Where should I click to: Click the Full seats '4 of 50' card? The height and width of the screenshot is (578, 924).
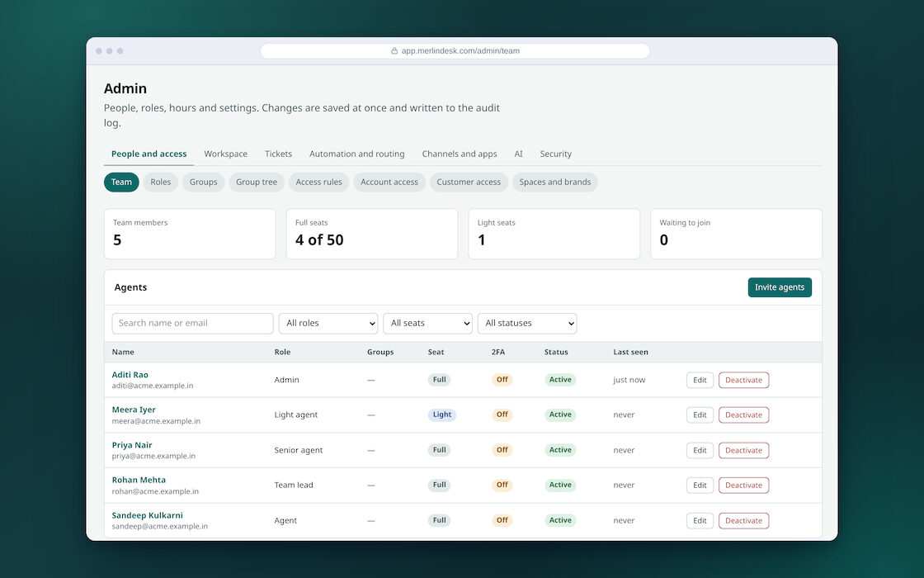tap(372, 234)
